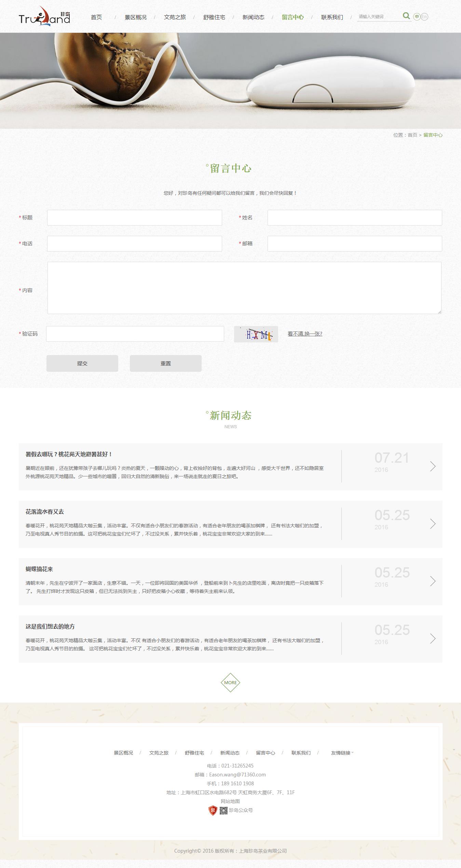The width and height of the screenshot is (461, 868).
Task: Open the 联系我们 nav item
Action: click(x=332, y=17)
